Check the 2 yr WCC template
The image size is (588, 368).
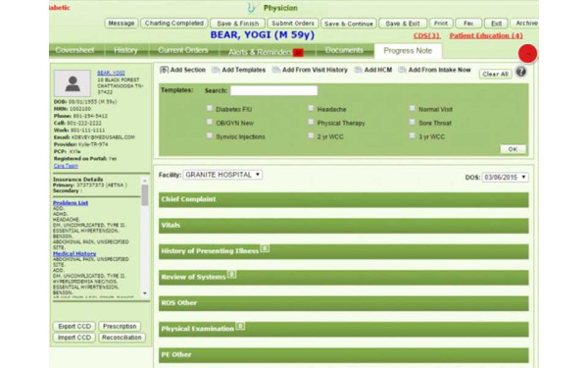point(311,135)
